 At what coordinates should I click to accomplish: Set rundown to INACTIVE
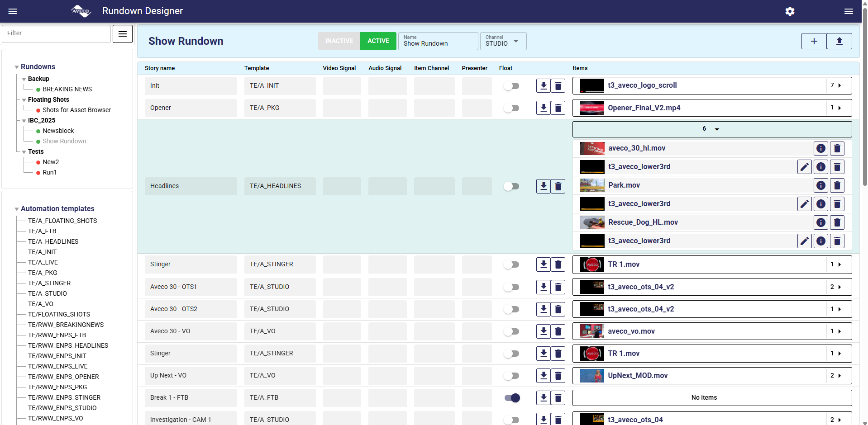tap(339, 41)
